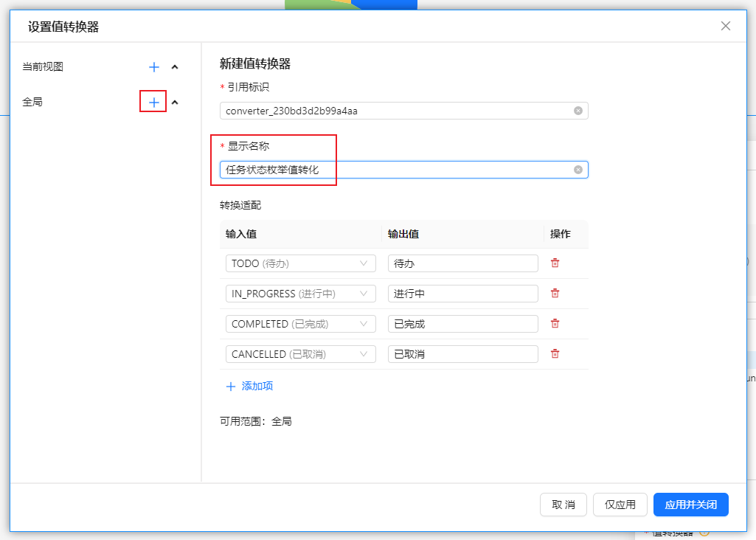
Task: Open the TODO (待办) input value dropdown
Action: (299, 263)
